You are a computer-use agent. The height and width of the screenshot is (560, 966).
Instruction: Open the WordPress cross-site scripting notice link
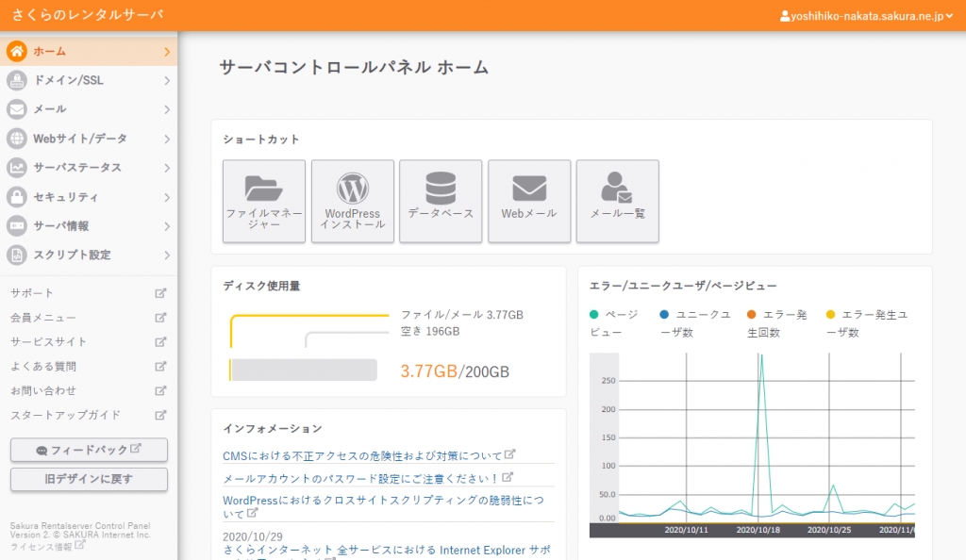(x=383, y=507)
